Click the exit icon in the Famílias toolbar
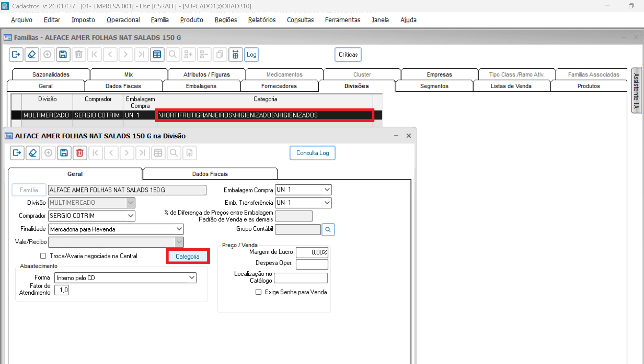This screenshot has height=364, width=644. pyautogui.click(x=16, y=54)
